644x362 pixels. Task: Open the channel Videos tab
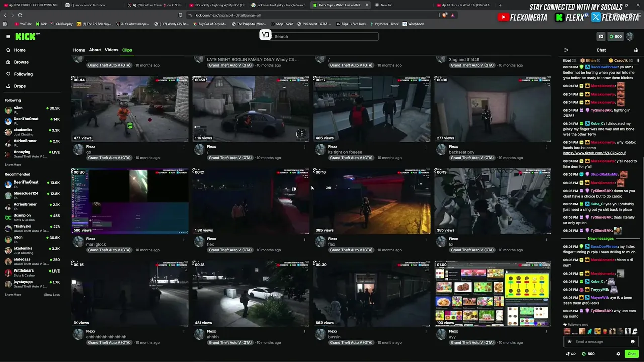click(111, 50)
